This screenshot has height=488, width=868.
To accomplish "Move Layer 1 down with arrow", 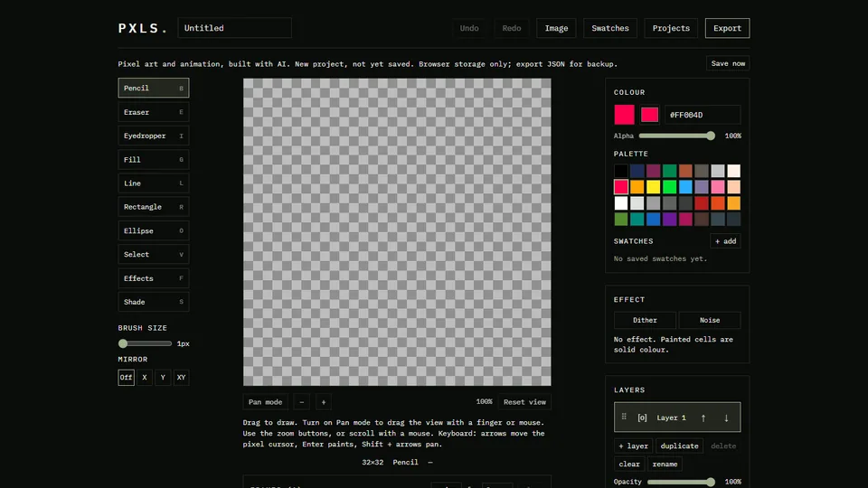I will click(726, 418).
